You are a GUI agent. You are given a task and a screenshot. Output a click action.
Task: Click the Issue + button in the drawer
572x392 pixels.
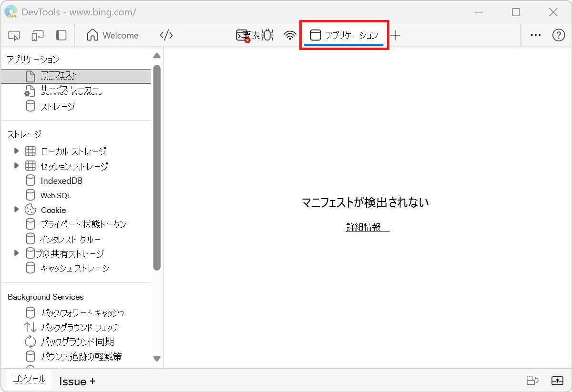click(76, 381)
